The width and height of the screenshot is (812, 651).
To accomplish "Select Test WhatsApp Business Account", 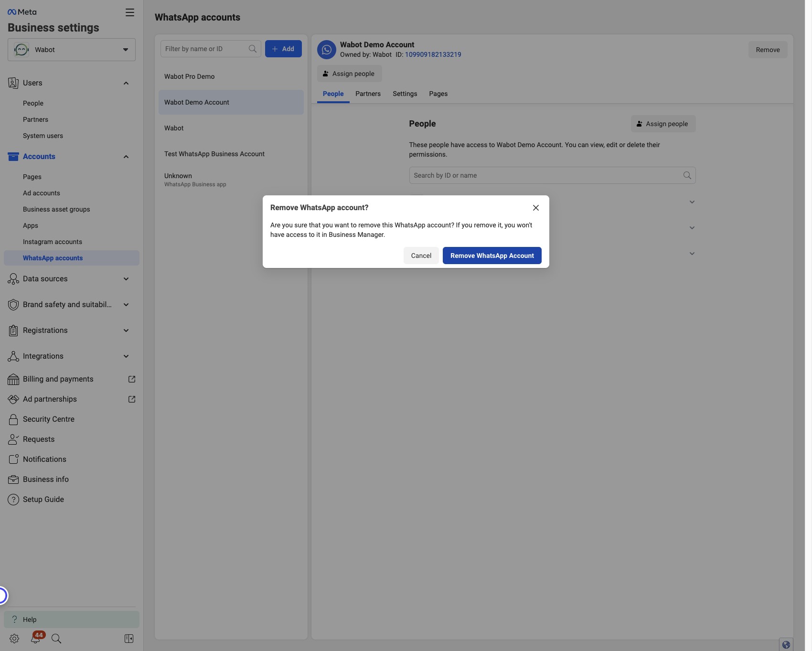I will 231,154.
